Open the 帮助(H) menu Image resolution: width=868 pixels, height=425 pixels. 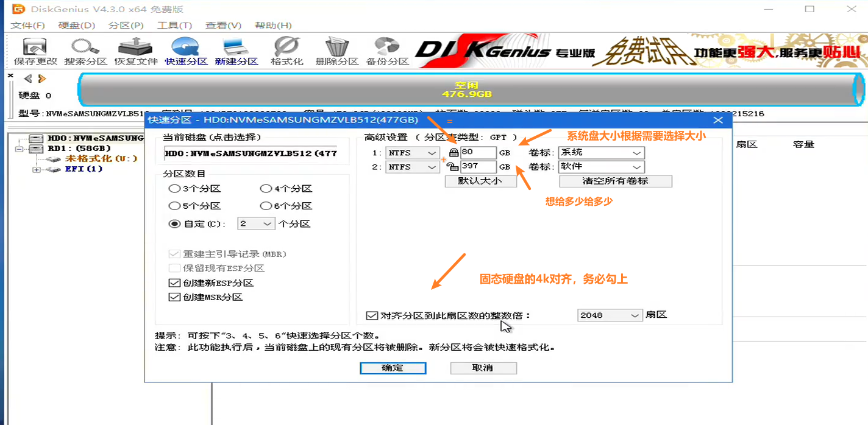point(272,25)
